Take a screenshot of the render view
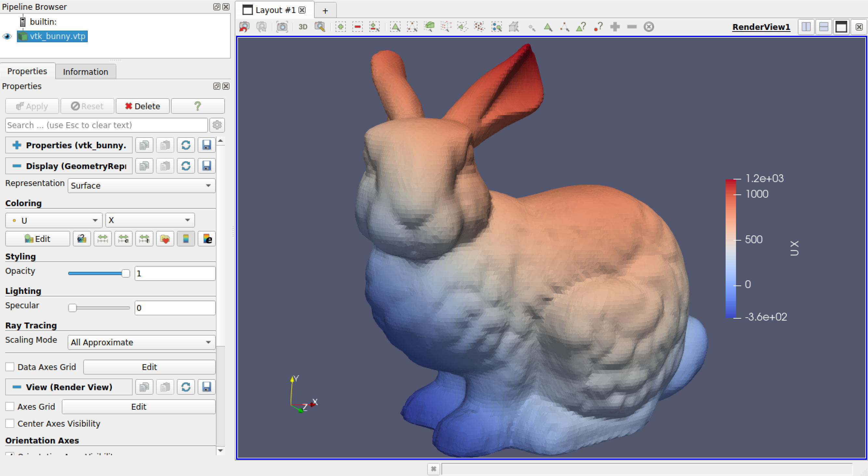 pos(282,27)
